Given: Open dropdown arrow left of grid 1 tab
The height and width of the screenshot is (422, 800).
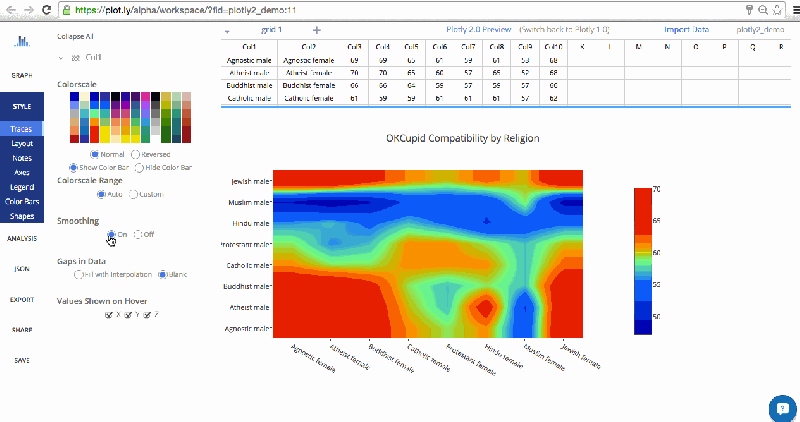Looking at the screenshot, I should (x=227, y=32).
